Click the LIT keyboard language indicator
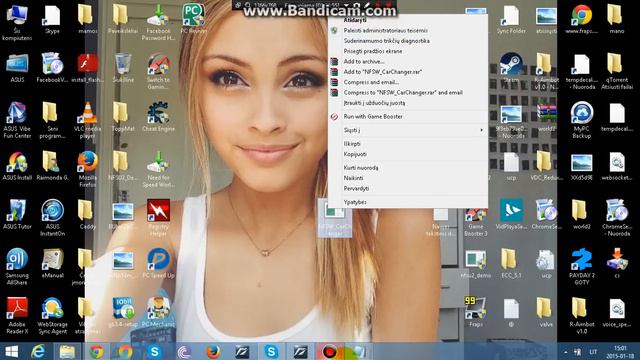This screenshot has width=640, height=360. [x=593, y=352]
